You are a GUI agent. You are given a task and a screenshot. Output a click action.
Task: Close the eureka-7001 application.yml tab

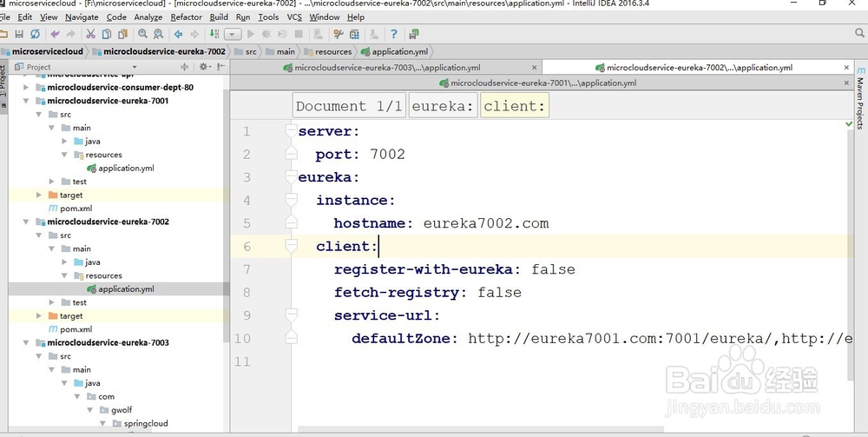846,83
